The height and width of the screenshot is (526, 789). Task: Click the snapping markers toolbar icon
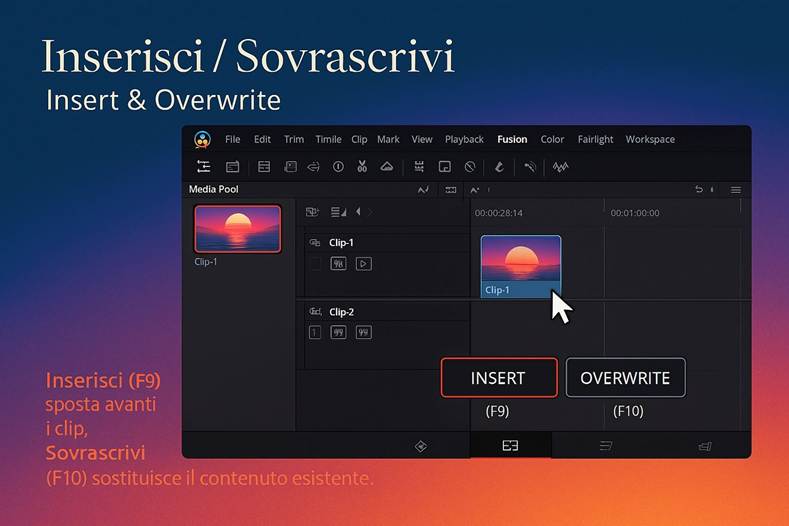click(419, 167)
